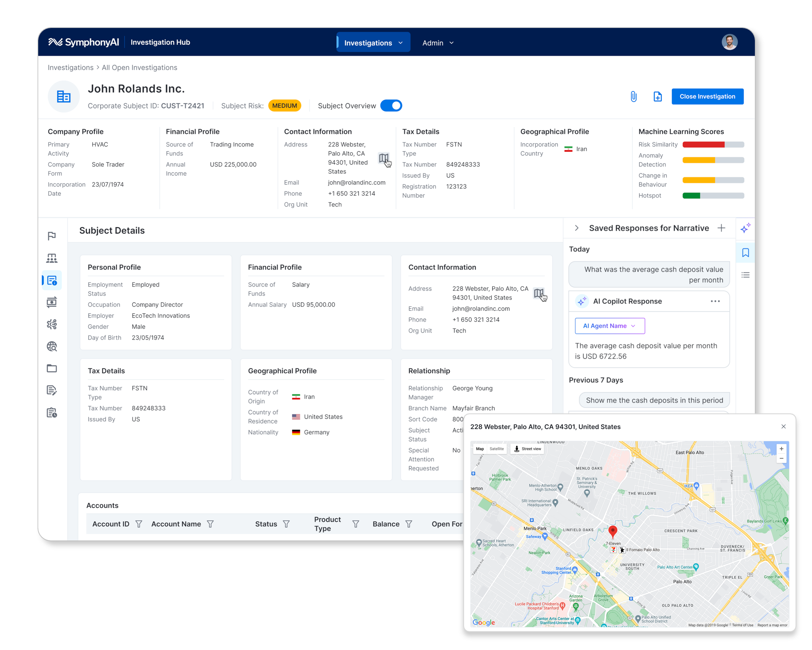
Task: Click the Close Investigation button
Action: pos(707,97)
